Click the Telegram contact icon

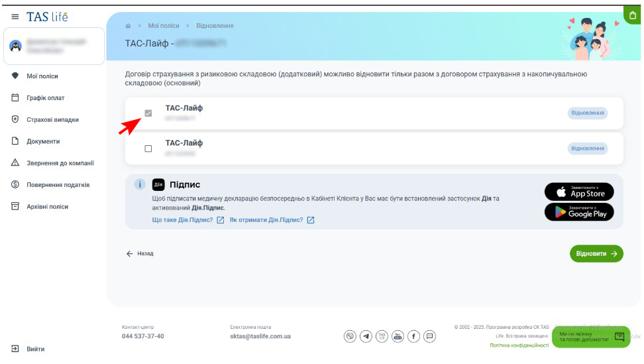(x=366, y=336)
